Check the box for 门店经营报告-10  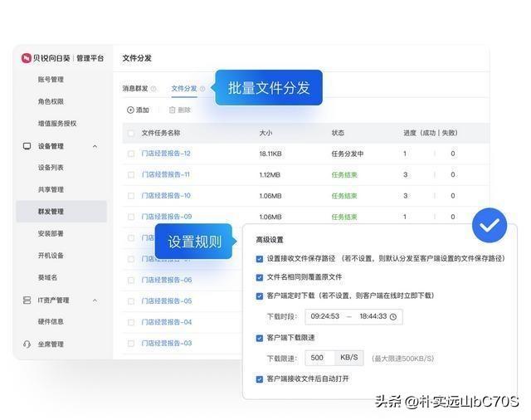coord(131,196)
